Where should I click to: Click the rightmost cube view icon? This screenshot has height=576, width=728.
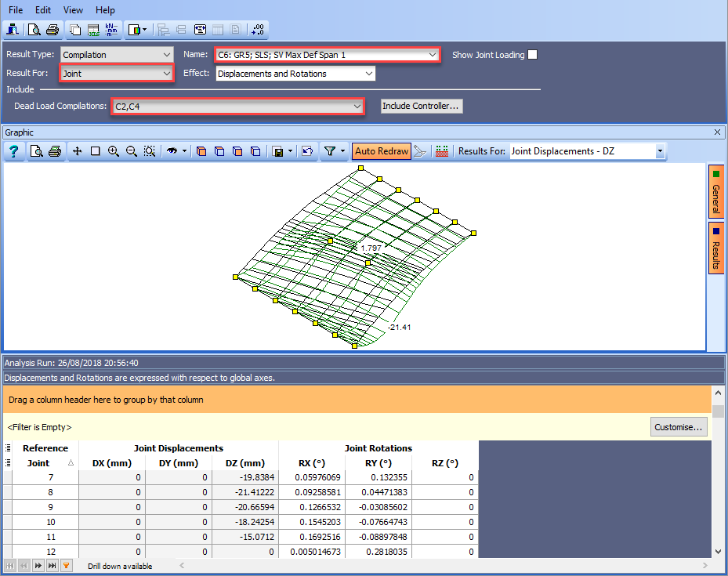[255, 151]
